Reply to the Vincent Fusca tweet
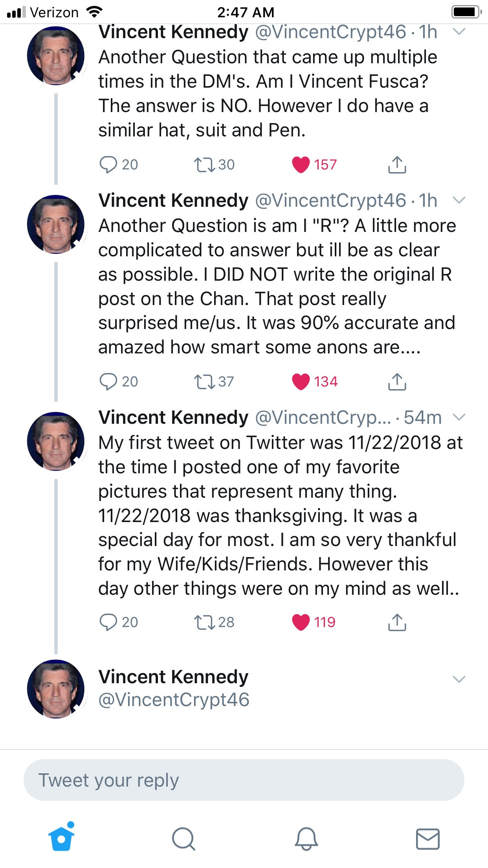Screen dimensions: 488x868 click(x=108, y=165)
